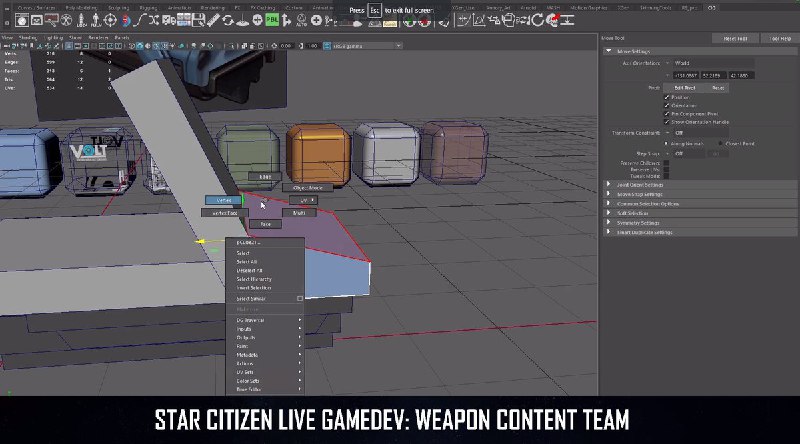The height and width of the screenshot is (444, 800).
Task: Click the white plus circle icon right of Auto
Action: point(316,20)
